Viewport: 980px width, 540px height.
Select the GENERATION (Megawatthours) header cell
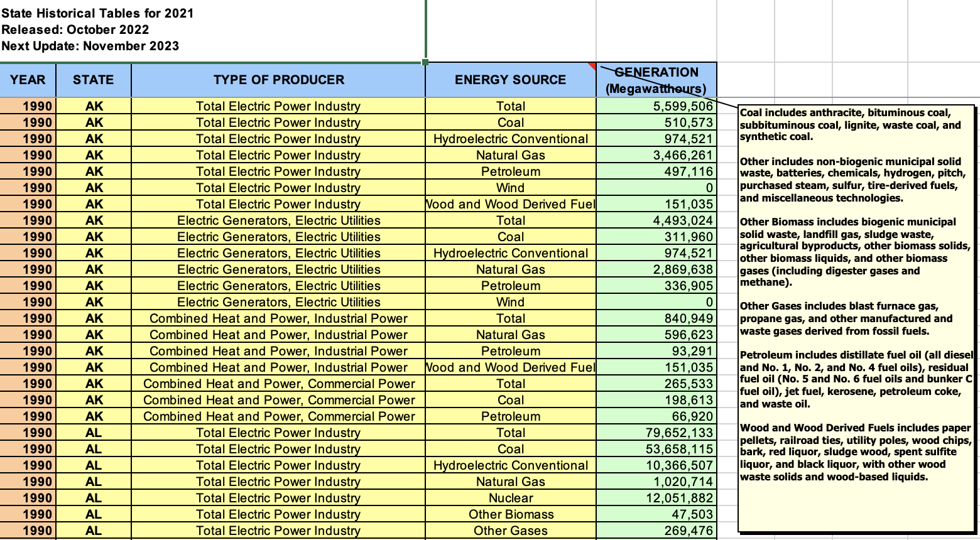(656, 80)
